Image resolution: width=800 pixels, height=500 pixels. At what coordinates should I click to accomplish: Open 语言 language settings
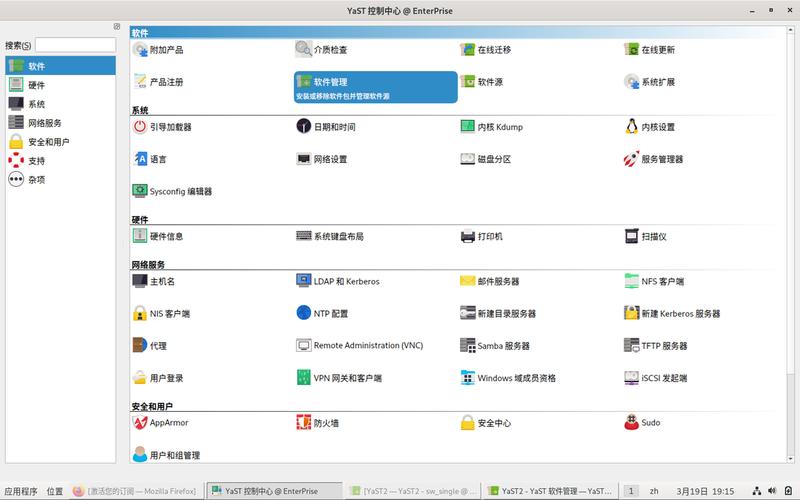tap(149, 159)
